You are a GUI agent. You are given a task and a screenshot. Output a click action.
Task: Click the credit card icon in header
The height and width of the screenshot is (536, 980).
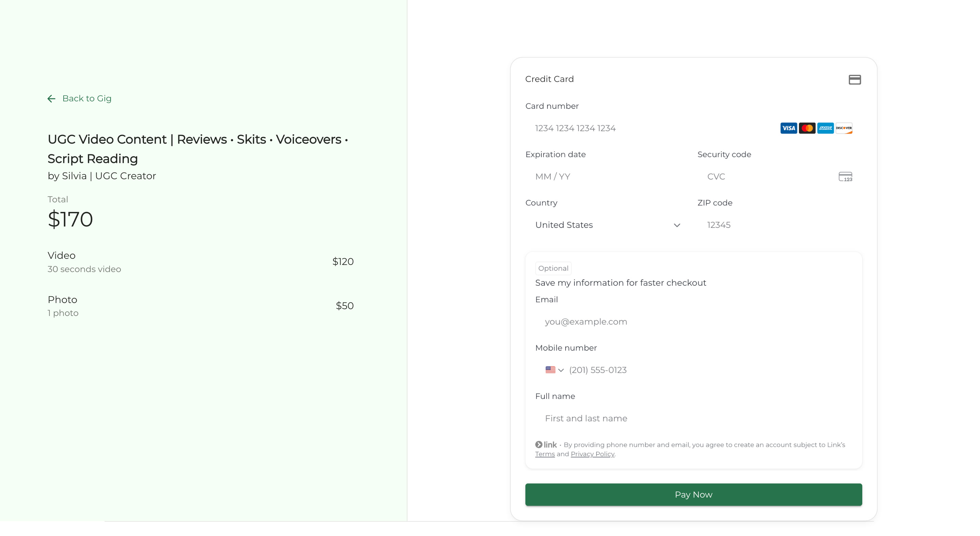(x=854, y=80)
